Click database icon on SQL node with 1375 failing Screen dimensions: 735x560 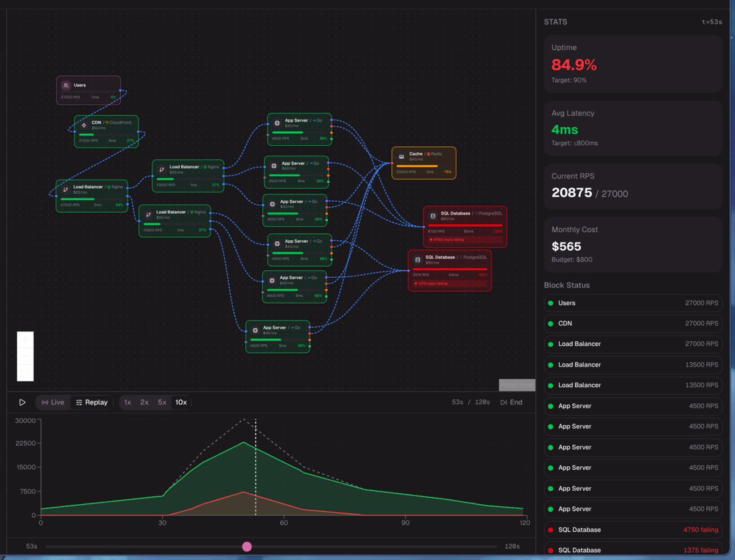tap(418, 260)
